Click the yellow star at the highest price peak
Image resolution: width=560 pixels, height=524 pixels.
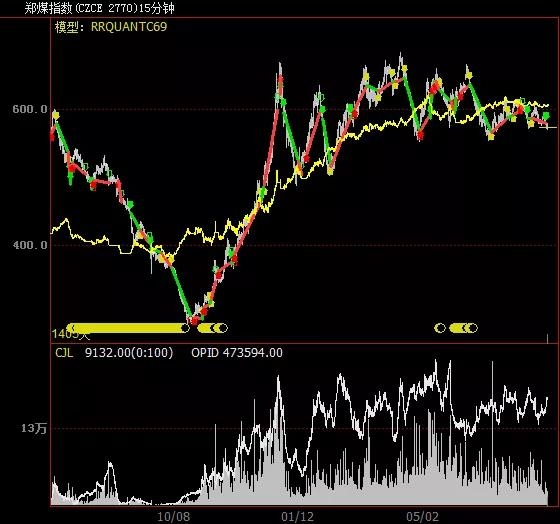tap(404, 68)
